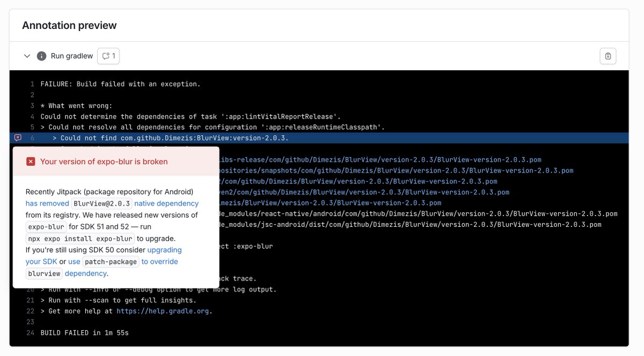This screenshot has height=356, width=644.
Task: Click the info icon beside Run gradlew
Action: [41, 56]
